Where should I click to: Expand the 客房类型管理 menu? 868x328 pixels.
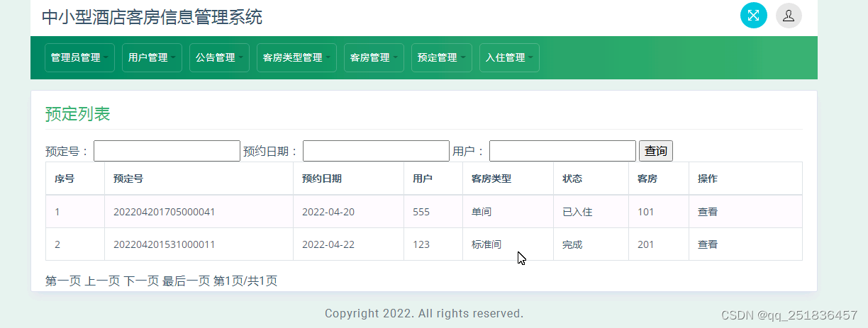[x=296, y=58]
